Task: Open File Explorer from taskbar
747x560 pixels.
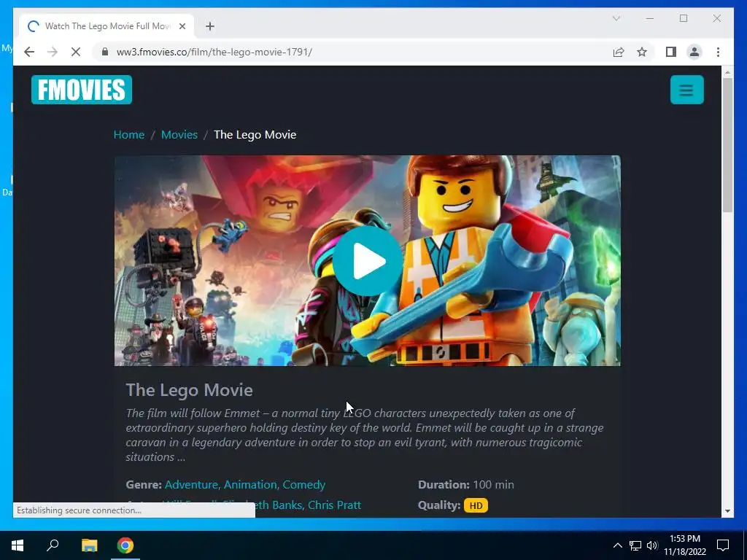Action: [89, 545]
